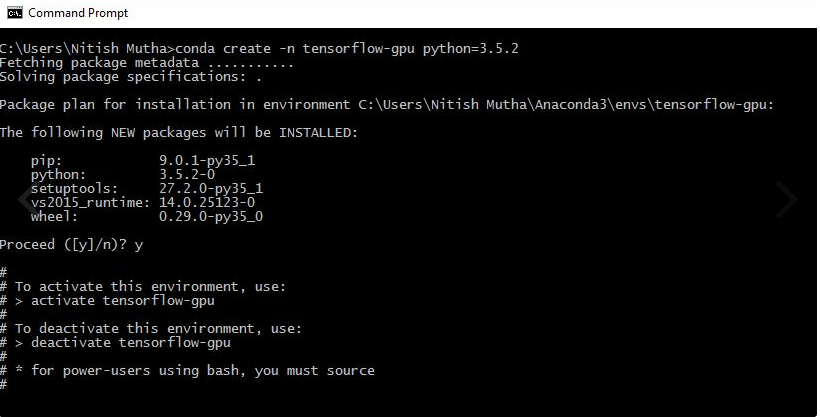Go to previous image with left chevron
The width and height of the screenshot is (820, 417).
27,199
